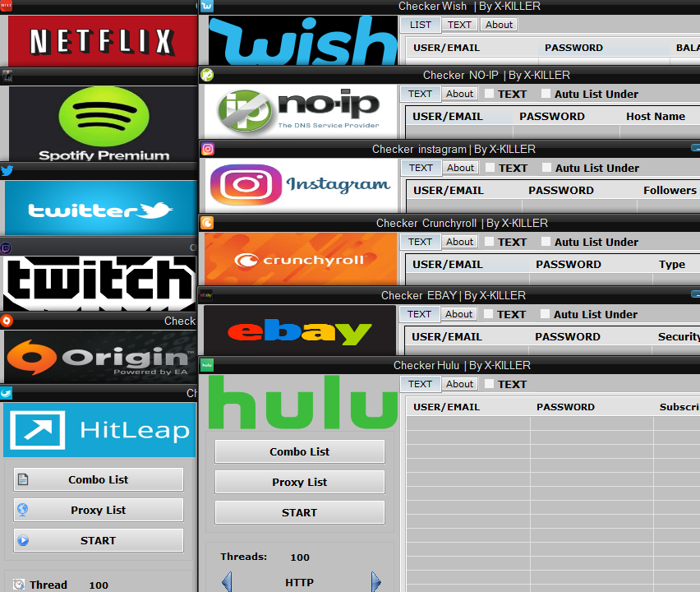This screenshot has height=592, width=700.
Task: Click the Origin window title icon
Action: coord(7,321)
